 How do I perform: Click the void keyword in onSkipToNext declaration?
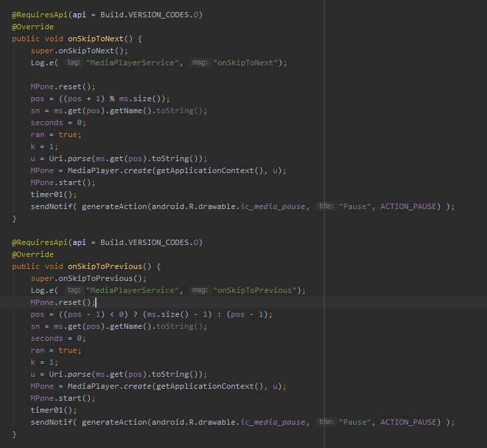53,39
